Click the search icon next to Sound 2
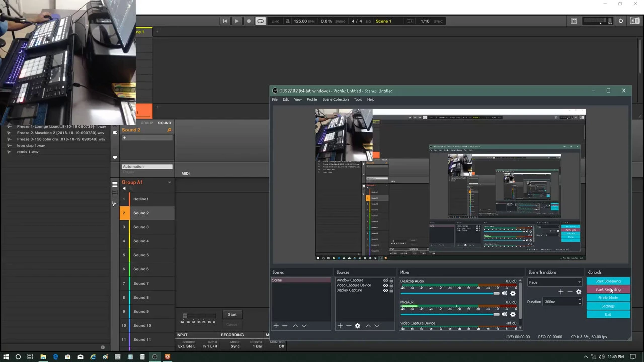 [169, 130]
